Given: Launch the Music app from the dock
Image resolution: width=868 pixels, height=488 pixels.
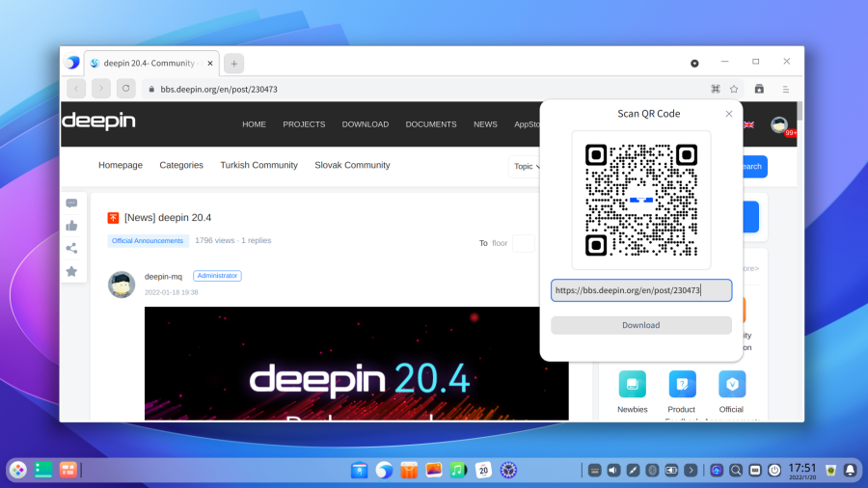Looking at the screenshot, I should pyautogui.click(x=458, y=471).
